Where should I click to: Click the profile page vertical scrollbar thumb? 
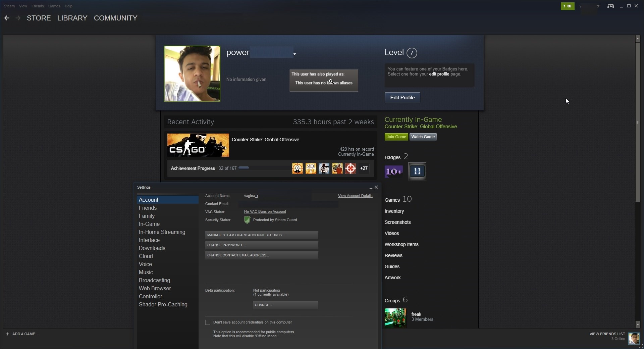tap(638, 122)
